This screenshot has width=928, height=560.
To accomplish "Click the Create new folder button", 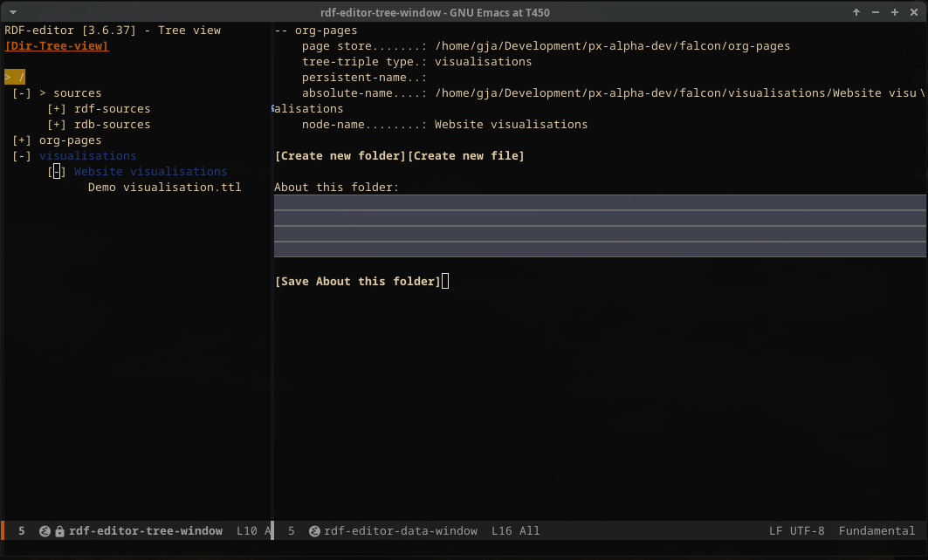I will (340, 156).
